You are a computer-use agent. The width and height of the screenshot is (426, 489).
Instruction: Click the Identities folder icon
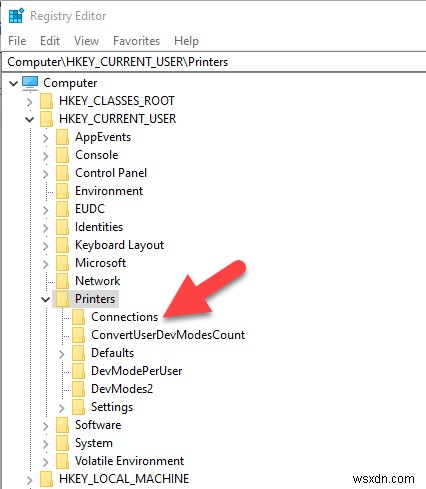(x=62, y=227)
